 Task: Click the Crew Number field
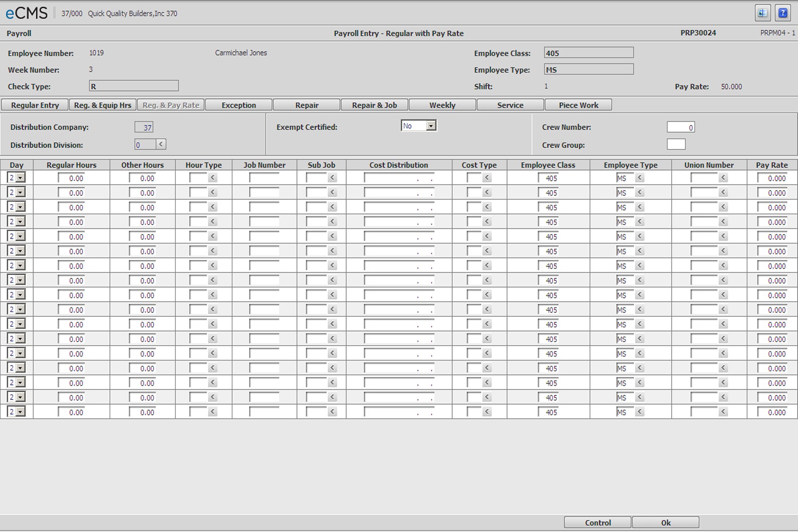coord(681,127)
